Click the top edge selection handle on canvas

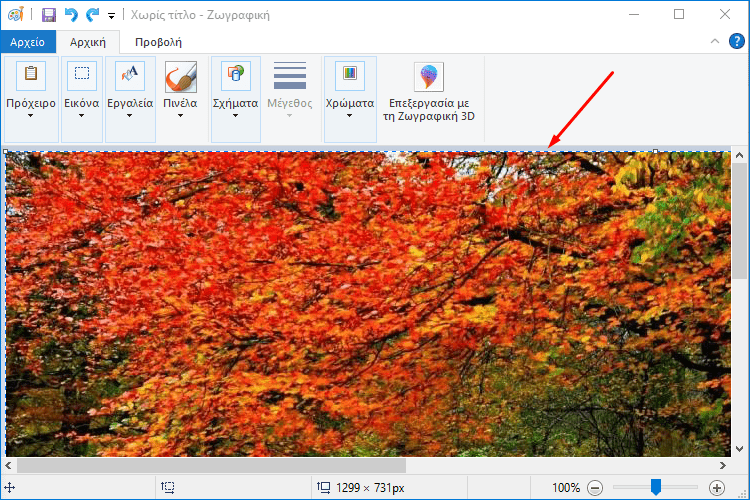[655, 152]
